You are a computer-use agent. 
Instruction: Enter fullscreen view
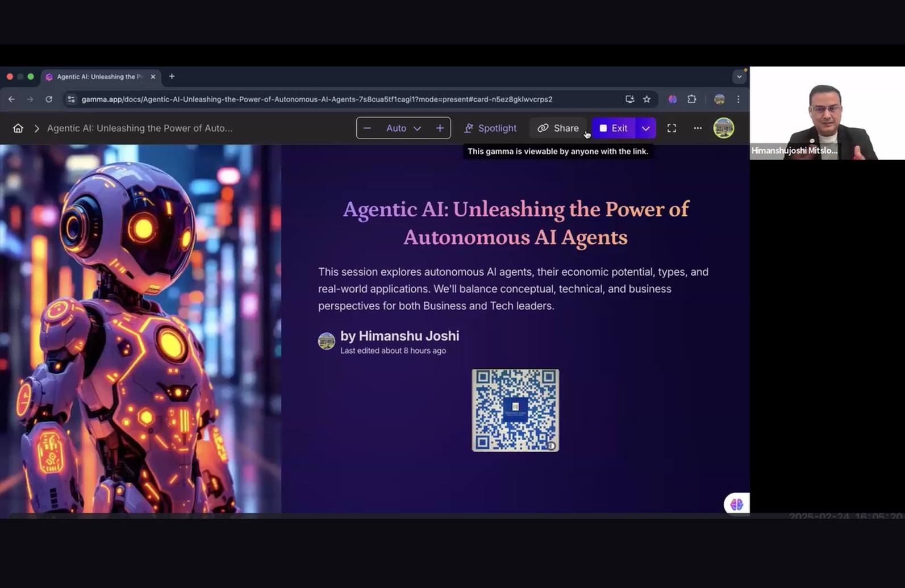672,128
